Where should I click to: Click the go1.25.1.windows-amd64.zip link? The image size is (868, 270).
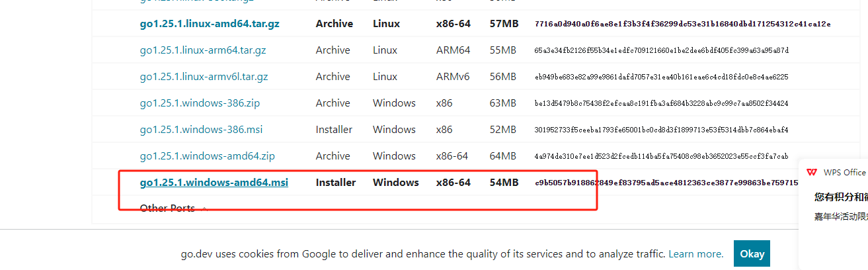(207, 156)
